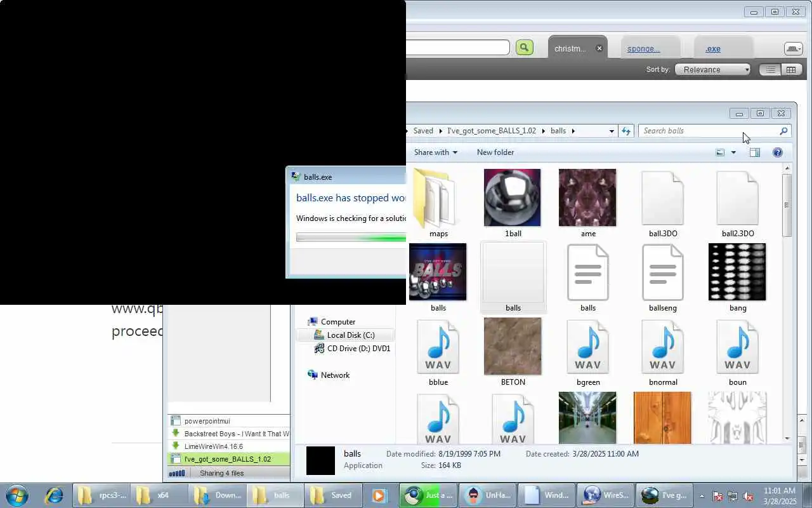Open the Share with menu

(436, 152)
